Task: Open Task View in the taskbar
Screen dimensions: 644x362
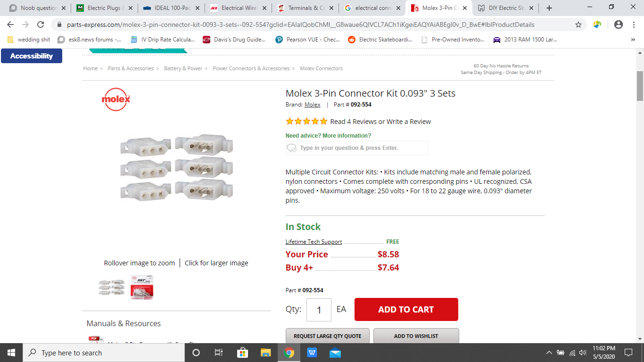Action: click(219, 353)
